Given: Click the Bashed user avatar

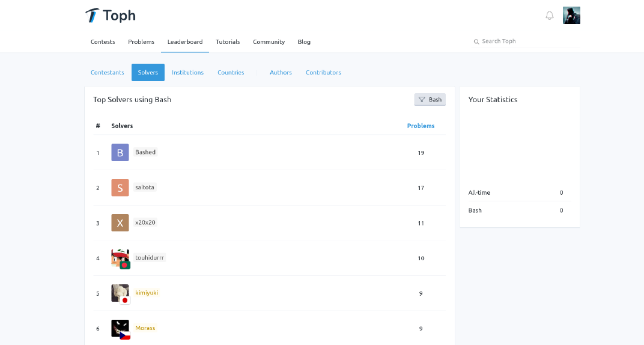Looking at the screenshot, I should pos(120,153).
